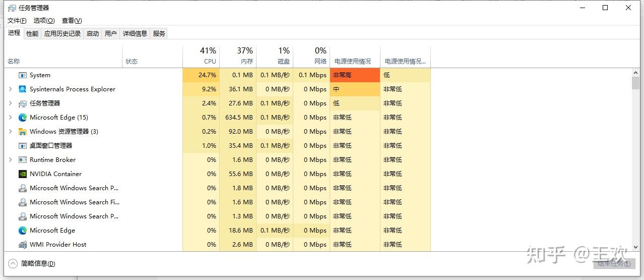Collapse to 简略信息 view
This screenshot has width=644, height=280.
point(32,264)
